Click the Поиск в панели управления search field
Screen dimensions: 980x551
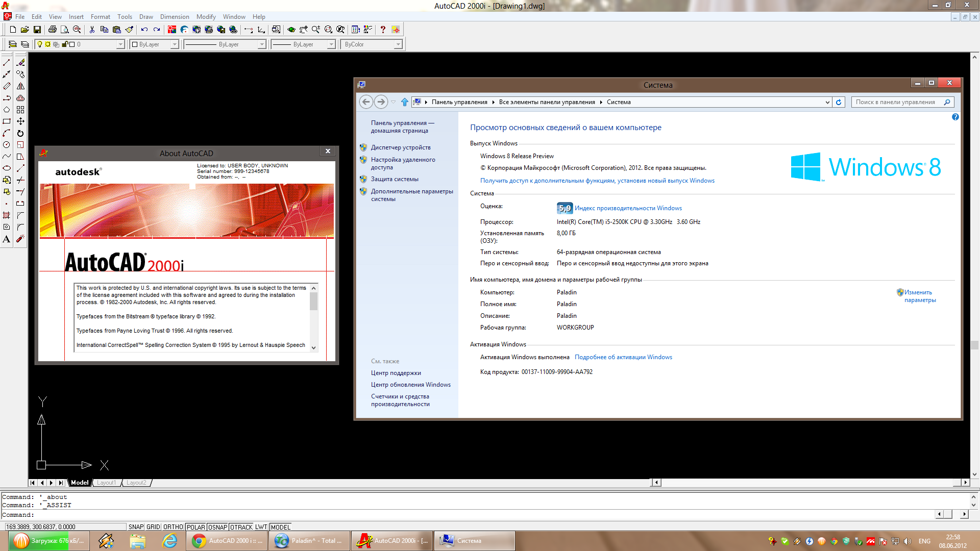point(902,102)
